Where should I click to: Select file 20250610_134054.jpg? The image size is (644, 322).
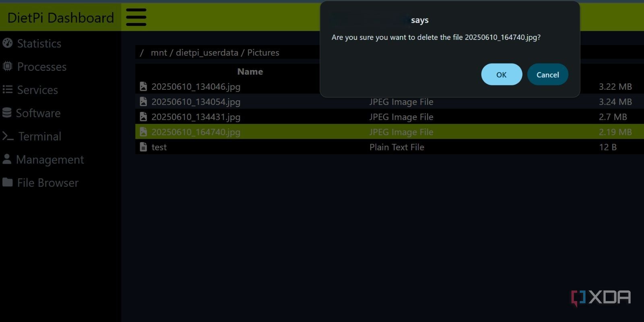coord(196,102)
